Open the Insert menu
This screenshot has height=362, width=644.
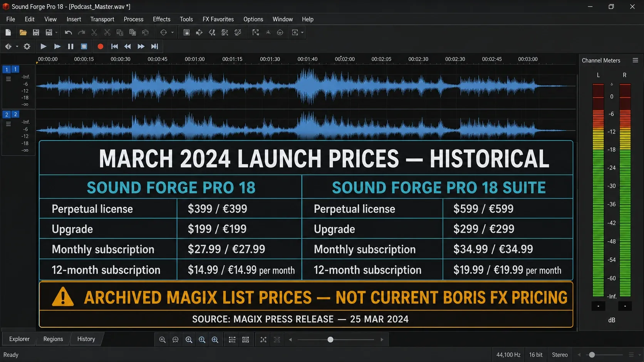tap(74, 19)
